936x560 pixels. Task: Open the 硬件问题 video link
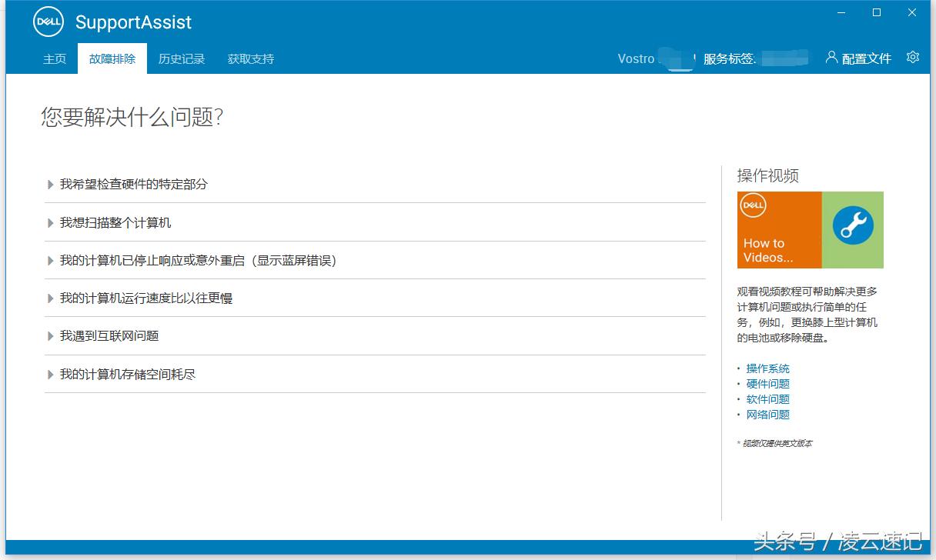pyautogui.click(x=767, y=383)
